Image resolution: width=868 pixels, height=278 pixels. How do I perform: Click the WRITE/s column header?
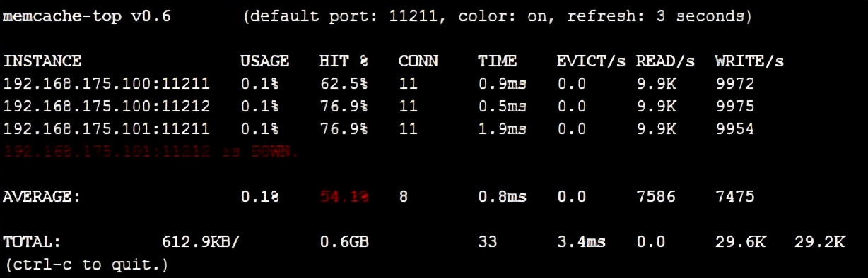pos(749,61)
